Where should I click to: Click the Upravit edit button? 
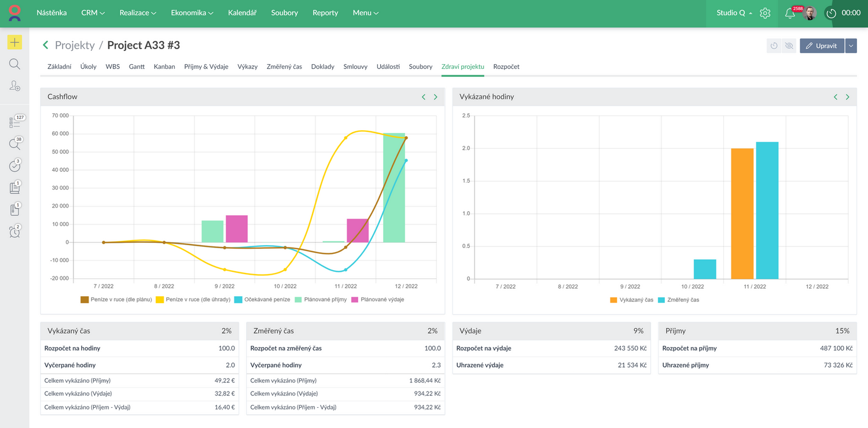pyautogui.click(x=822, y=46)
